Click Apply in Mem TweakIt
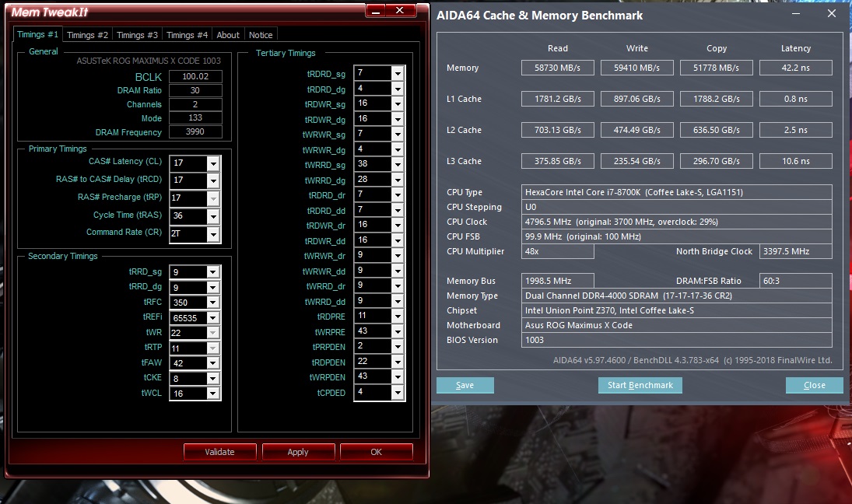 coord(298,452)
